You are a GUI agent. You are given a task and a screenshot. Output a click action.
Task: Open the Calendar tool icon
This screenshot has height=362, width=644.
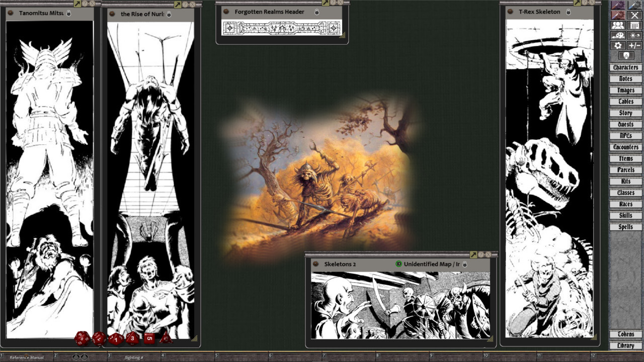634,25
